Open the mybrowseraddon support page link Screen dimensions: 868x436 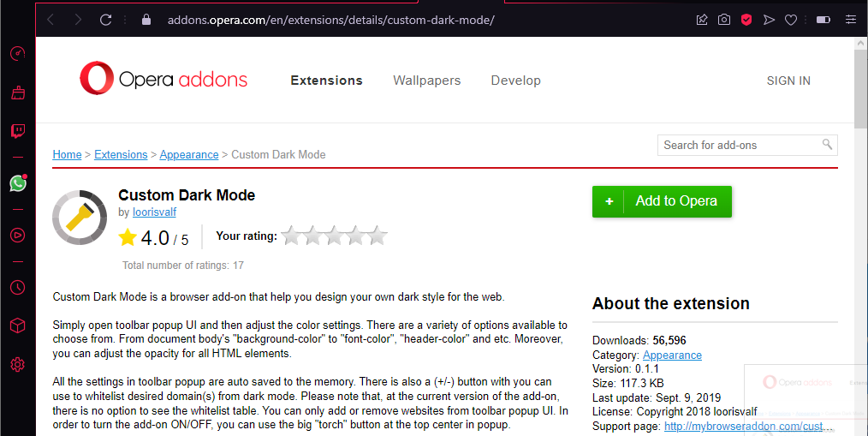(x=748, y=426)
